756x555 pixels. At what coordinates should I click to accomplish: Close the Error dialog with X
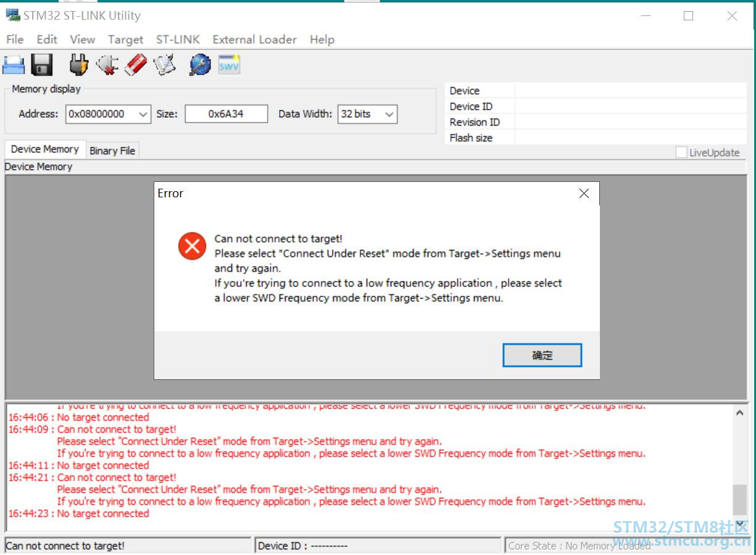584,194
